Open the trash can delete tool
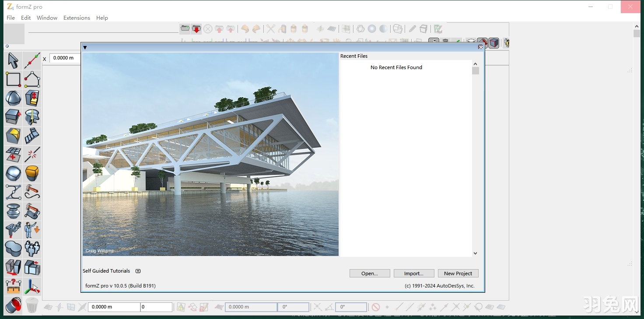This screenshot has width=644, height=319. coord(32,305)
